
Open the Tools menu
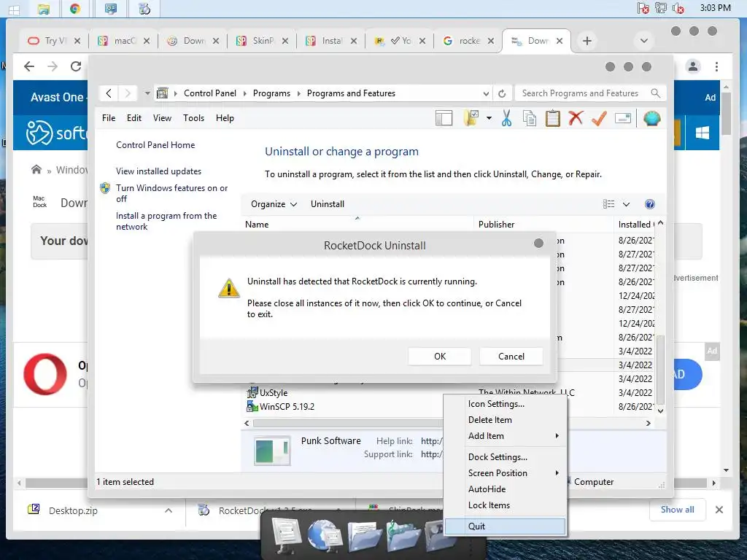coord(193,118)
